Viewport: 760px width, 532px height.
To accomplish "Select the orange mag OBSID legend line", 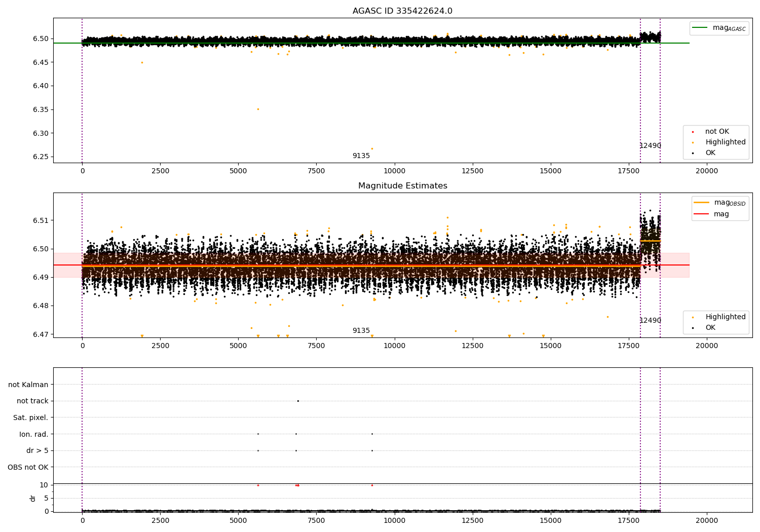I will tap(702, 203).
